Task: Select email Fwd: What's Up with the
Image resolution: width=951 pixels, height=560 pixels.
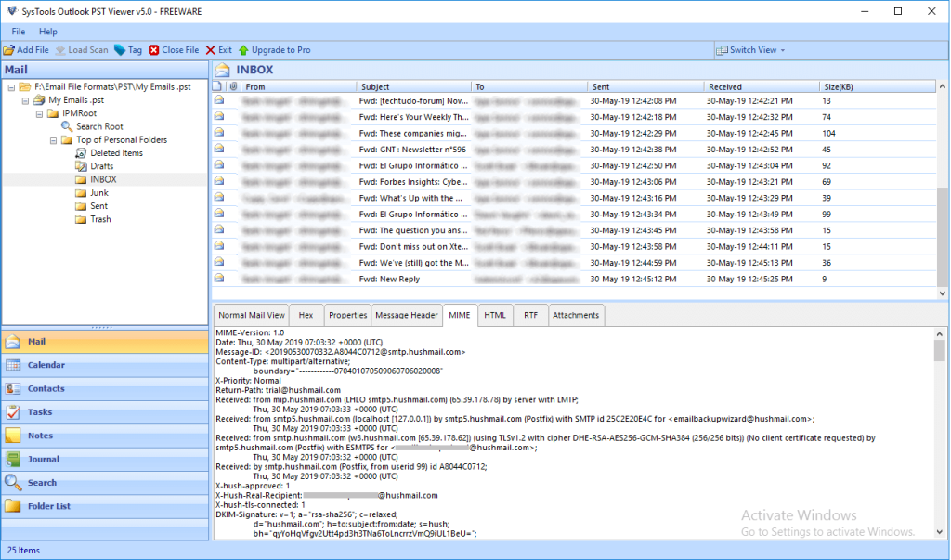Action: [x=574, y=199]
